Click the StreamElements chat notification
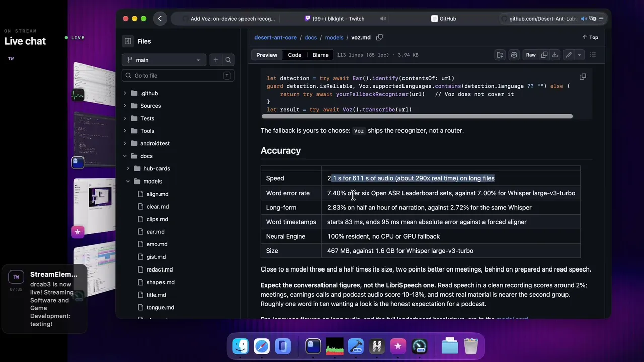644x362 pixels. [44, 299]
